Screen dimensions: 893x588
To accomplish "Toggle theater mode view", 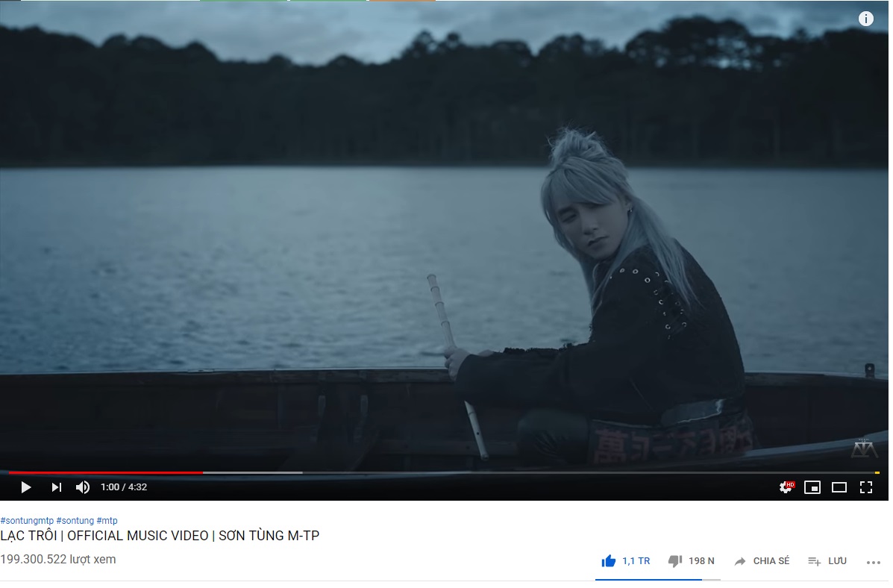I will 839,487.
